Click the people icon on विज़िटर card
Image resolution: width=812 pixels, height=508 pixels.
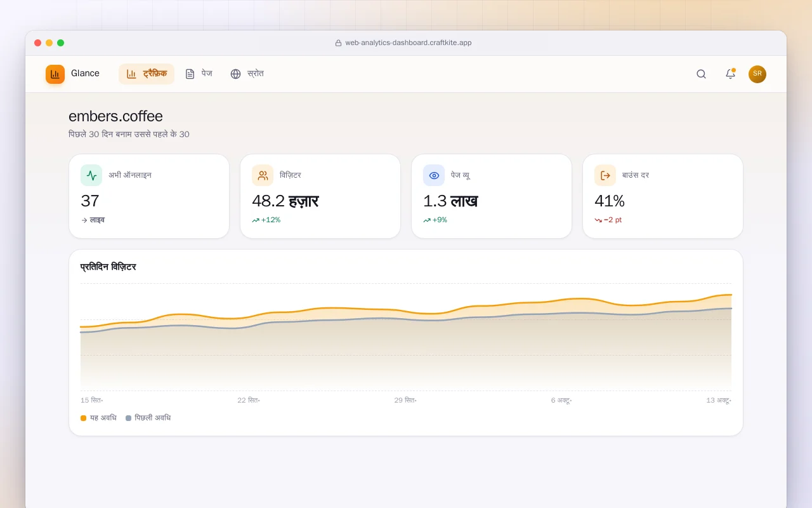263,175
